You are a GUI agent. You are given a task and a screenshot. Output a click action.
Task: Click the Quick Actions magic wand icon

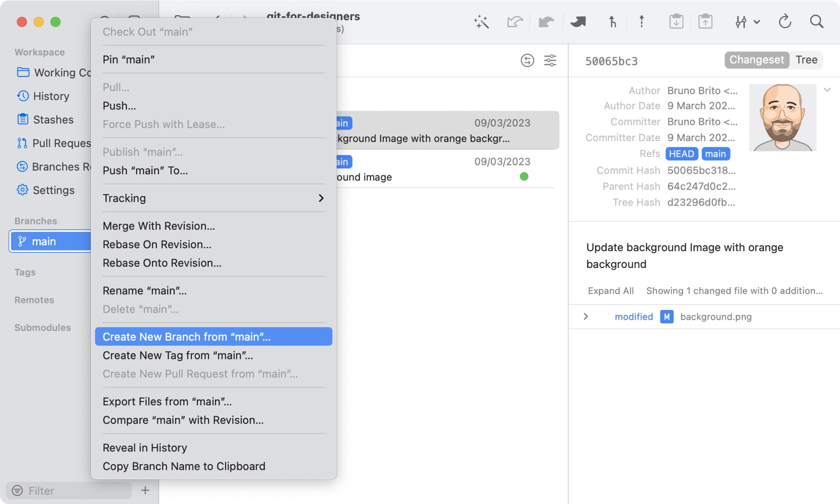tap(481, 22)
